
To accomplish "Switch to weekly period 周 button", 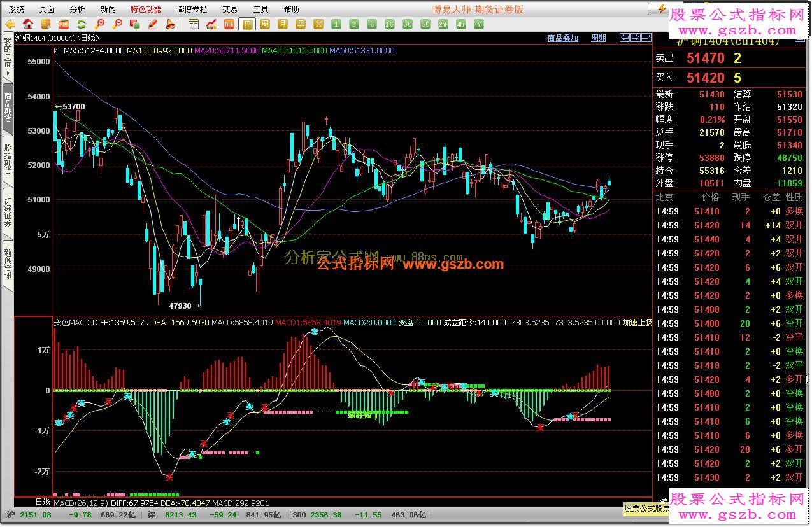I will coord(265,24).
